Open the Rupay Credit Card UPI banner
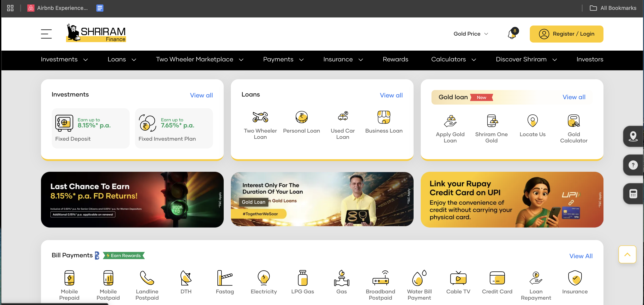 pyautogui.click(x=512, y=200)
